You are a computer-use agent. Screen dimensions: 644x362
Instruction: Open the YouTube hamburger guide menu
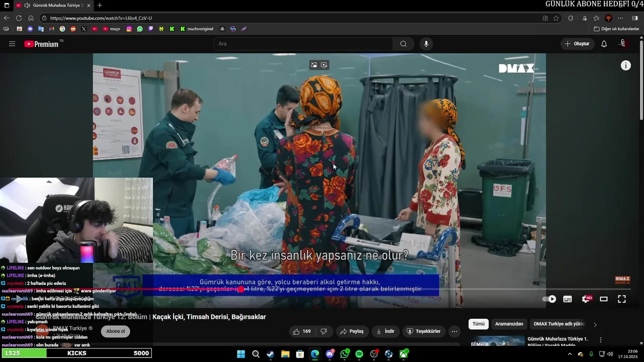(x=12, y=44)
